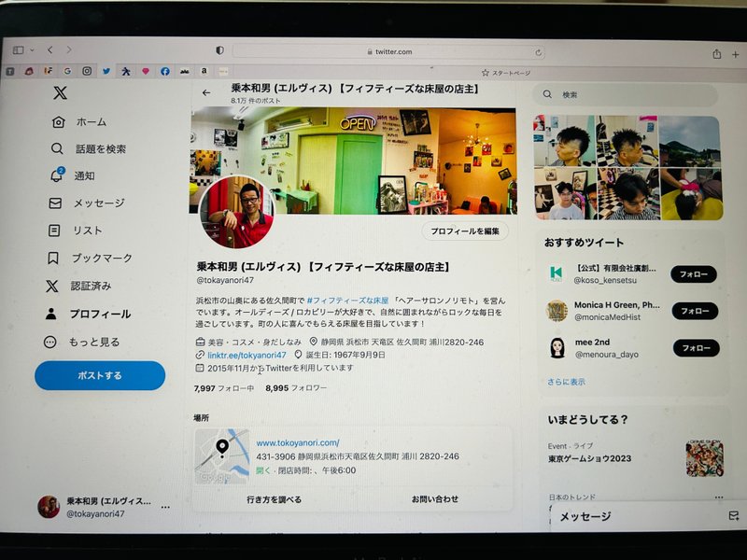Open the running figure pinned tab
Viewport: 747px width, 560px height.
click(126, 71)
